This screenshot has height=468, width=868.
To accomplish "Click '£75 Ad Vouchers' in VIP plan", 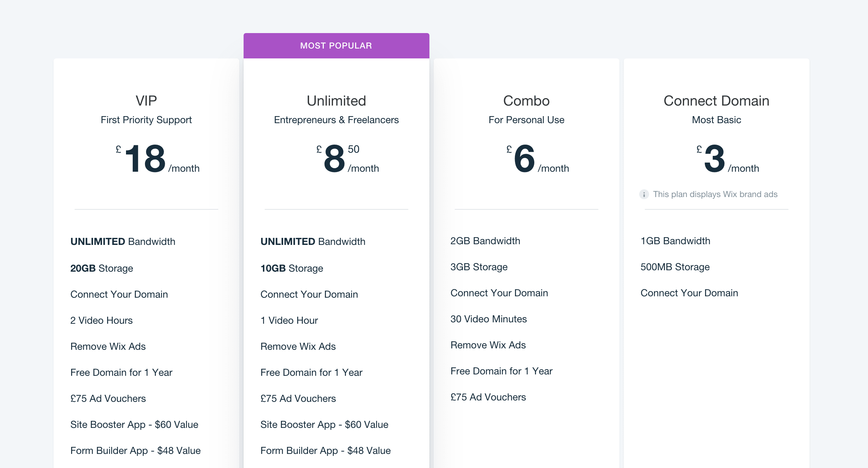I will coord(108,398).
